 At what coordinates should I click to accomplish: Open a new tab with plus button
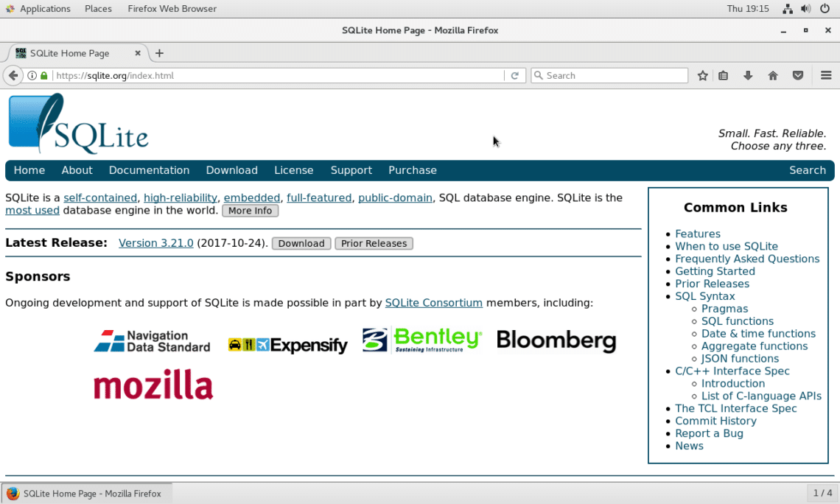coord(159,53)
